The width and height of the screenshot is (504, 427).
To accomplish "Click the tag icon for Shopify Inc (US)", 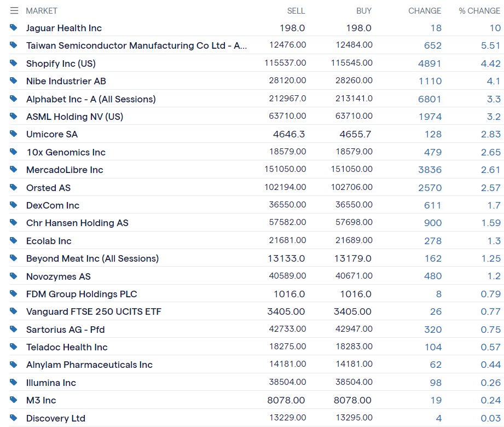I will pyautogui.click(x=14, y=63).
